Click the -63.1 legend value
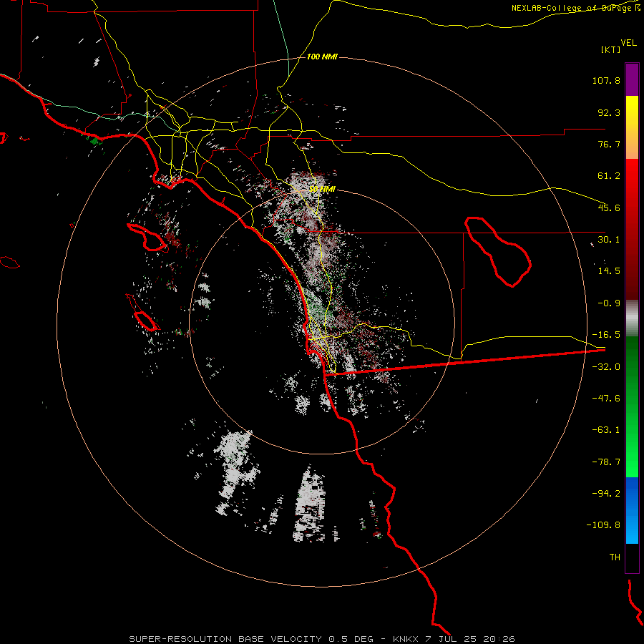 click(x=606, y=430)
